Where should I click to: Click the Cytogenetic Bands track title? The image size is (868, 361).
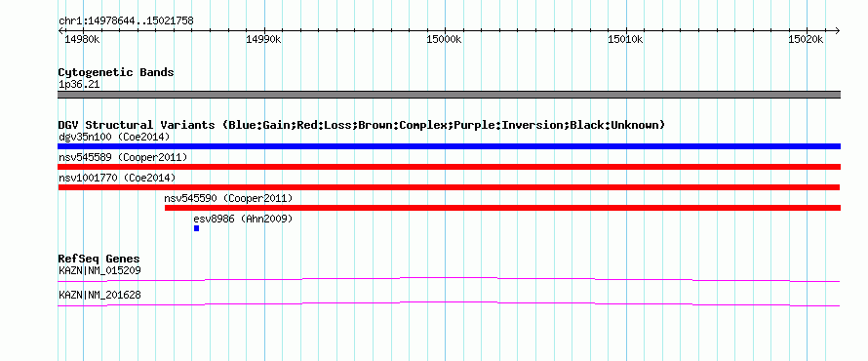click(116, 72)
